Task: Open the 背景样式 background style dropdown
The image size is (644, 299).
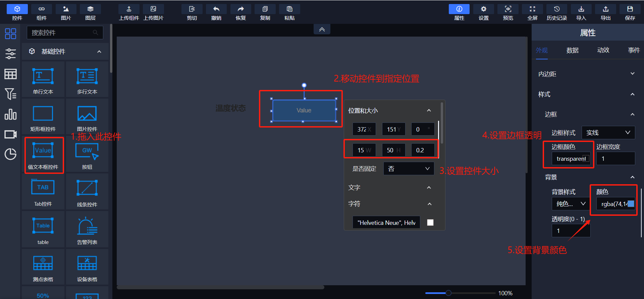Action: [571, 204]
